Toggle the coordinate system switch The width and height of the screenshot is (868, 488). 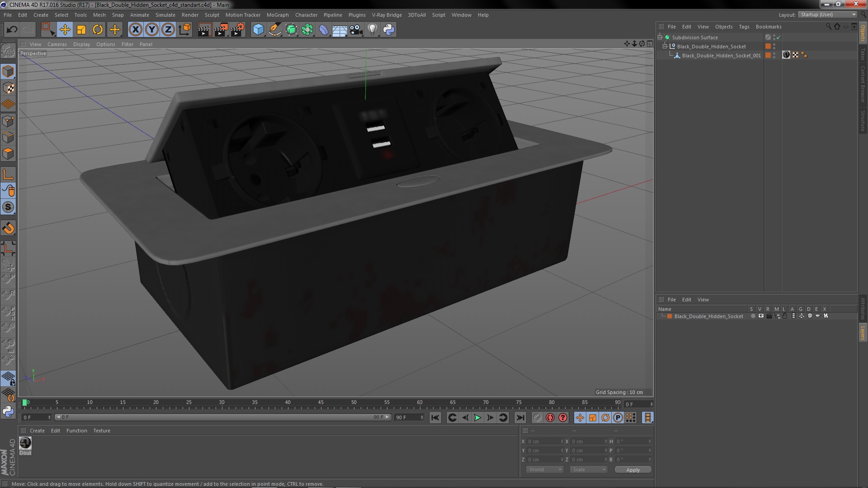click(184, 30)
